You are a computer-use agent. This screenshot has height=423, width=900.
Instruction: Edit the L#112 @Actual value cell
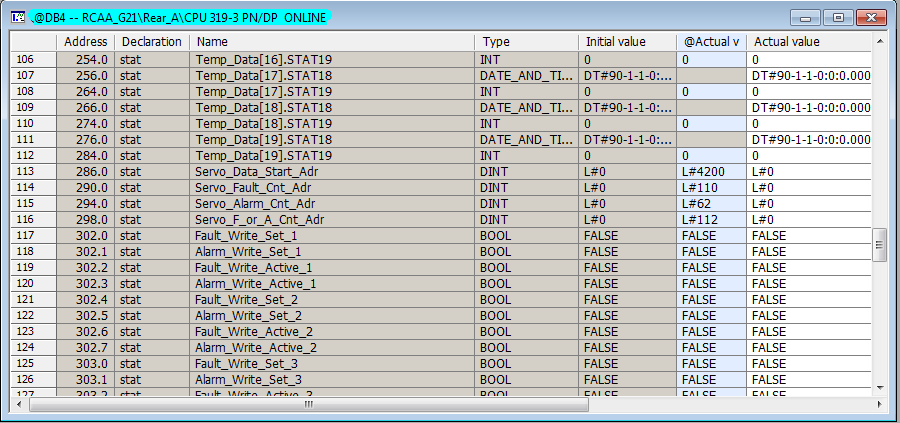pos(712,220)
